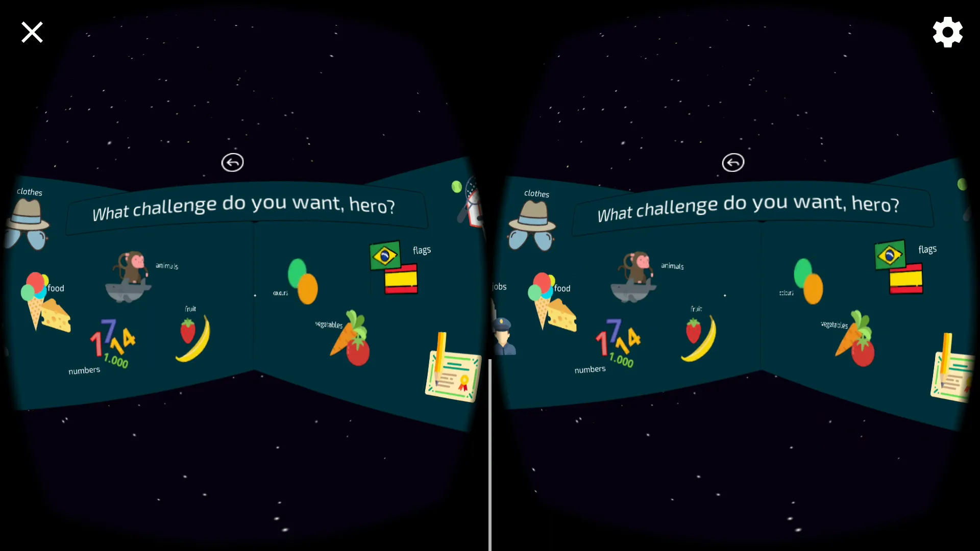Select the certificate/diploma icon
The height and width of the screenshot is (551, 980).
pyautogui.click(x=448, y=373)
